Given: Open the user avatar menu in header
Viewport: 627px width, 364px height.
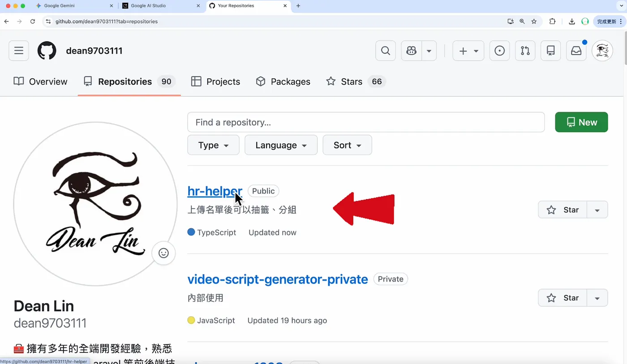Looking at the screenshot, I should point(602,51).
